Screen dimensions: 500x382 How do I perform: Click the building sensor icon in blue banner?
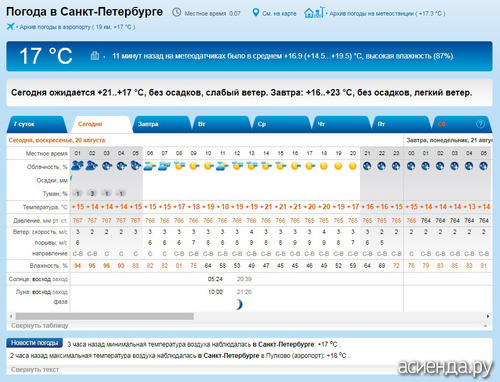95,56
